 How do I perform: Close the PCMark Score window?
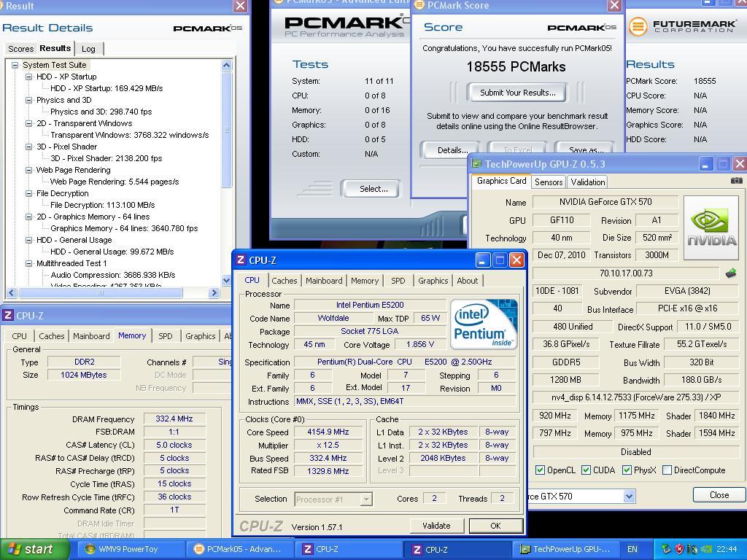614,5
